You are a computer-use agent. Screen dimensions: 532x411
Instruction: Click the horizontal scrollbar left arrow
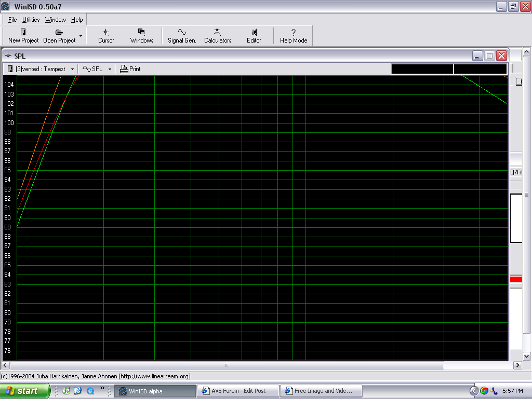click(x=5, y=365)
